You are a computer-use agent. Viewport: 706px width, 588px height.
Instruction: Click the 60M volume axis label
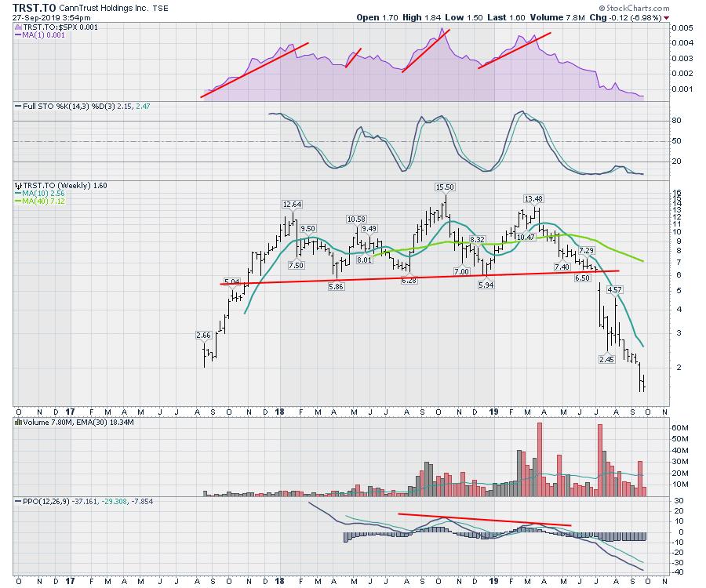[680, 428]
